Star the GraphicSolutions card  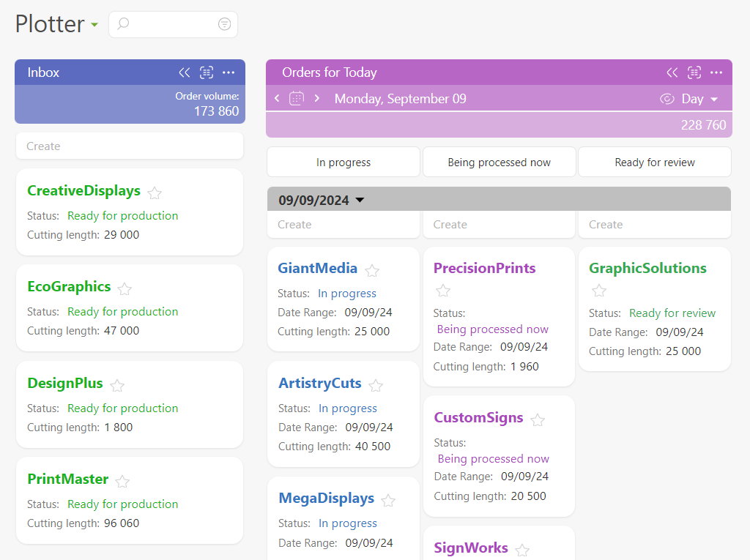pyautogui.click(x=599, y=291)
